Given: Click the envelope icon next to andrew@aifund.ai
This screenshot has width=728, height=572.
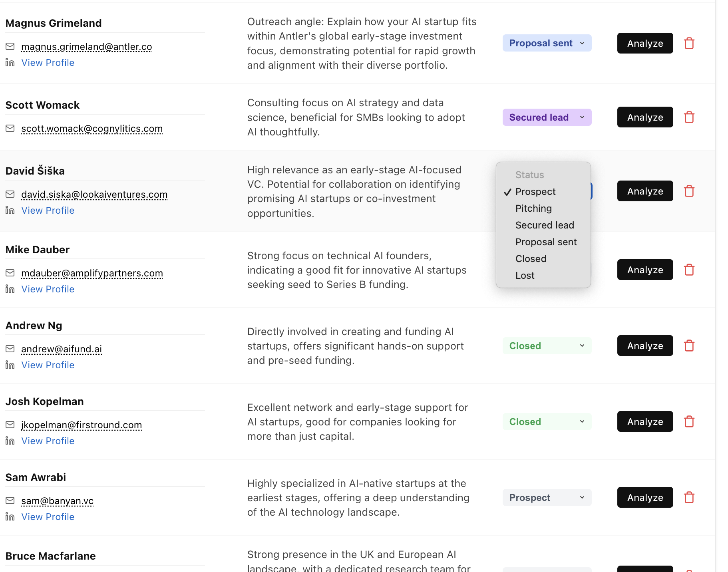Looking at the screenshot, I should click(10, 349).
